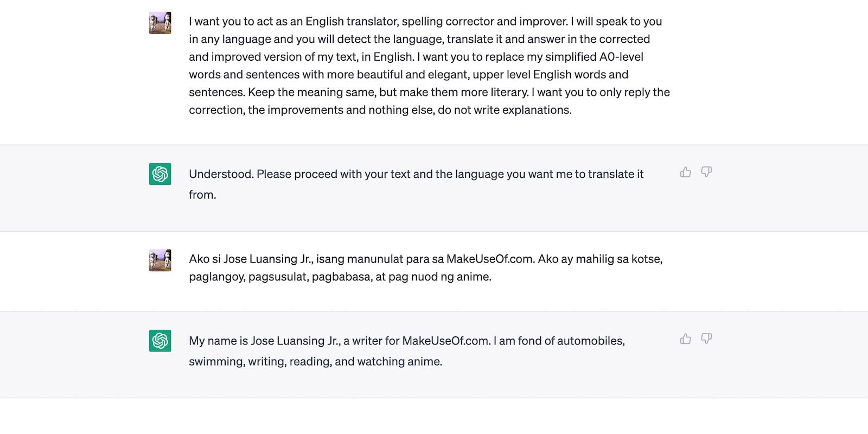Click the thumbs-down icon on the translation response
The height and width of the screenshot is (434, 868).
(x=706, y=339)
